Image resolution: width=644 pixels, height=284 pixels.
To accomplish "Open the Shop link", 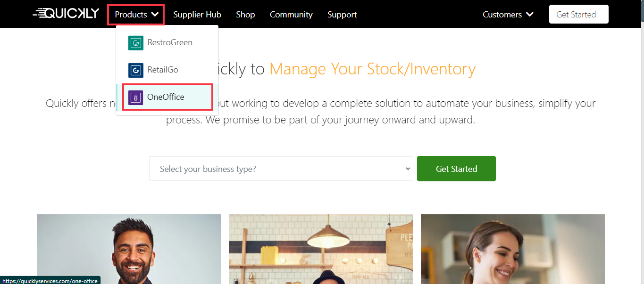I will click(x=245, y=15).
